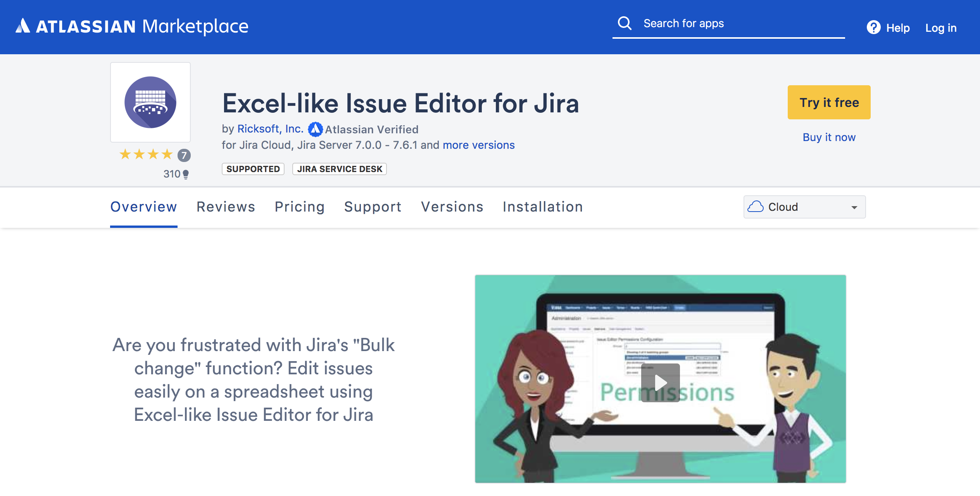The image size is (980, 496).
Task: Click the Atlassian Verified text
Action: coord(372,129)
